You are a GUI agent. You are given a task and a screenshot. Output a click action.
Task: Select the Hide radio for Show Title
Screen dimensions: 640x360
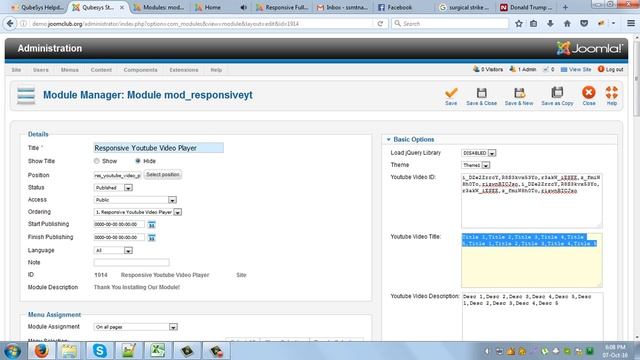(138, 161)
